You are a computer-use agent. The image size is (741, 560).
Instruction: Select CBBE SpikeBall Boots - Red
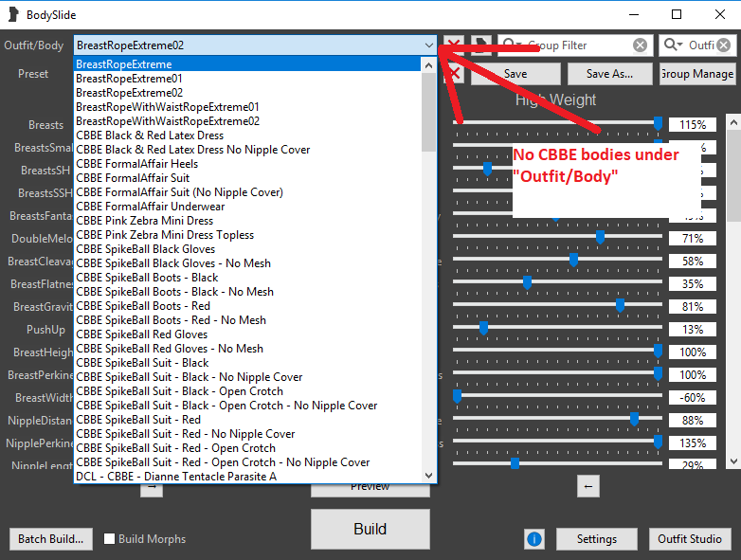point(247,306)
